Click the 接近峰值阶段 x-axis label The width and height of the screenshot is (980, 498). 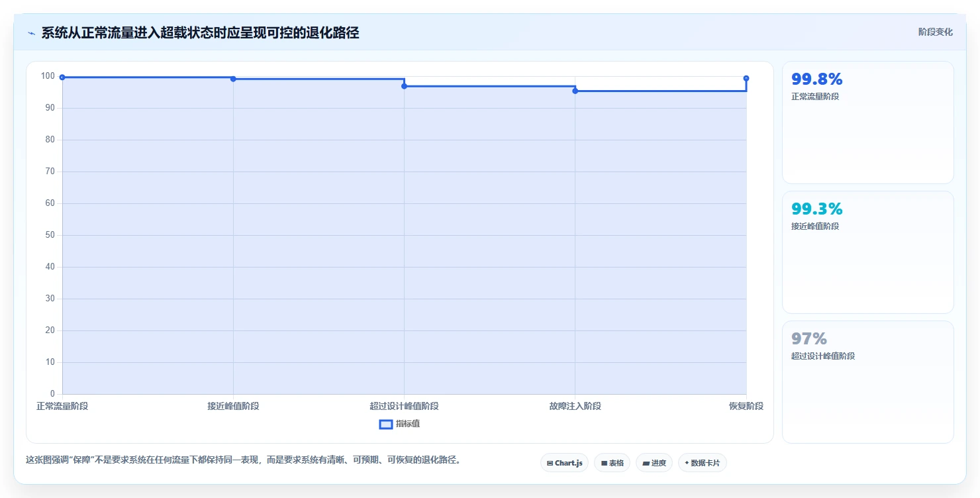click(x=233, y=406)
